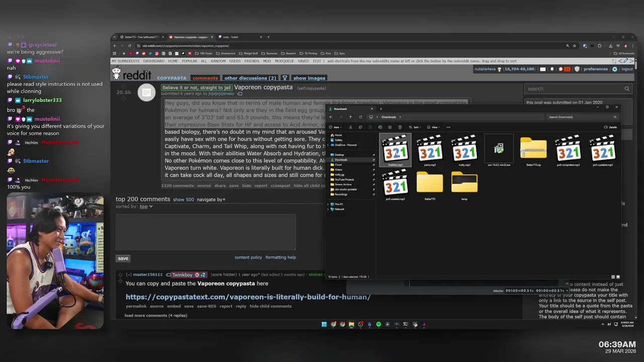Select the poll-completed.mp3 file icon

(x=568, y=150)
